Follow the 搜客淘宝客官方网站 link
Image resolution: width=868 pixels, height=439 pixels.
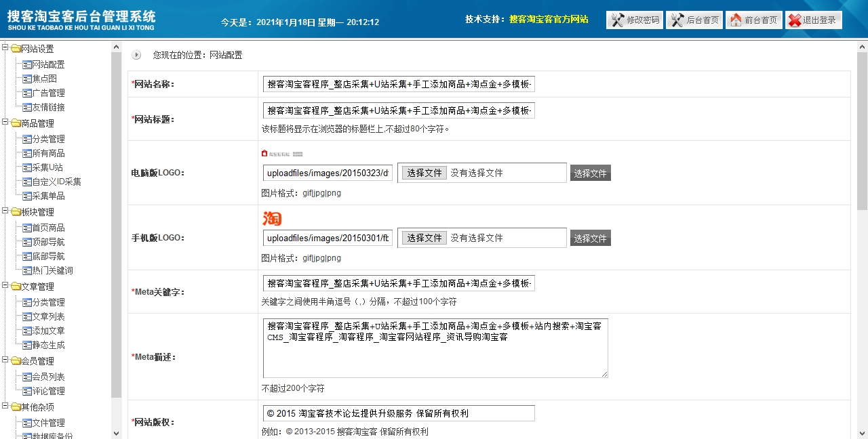click(549, 20)
